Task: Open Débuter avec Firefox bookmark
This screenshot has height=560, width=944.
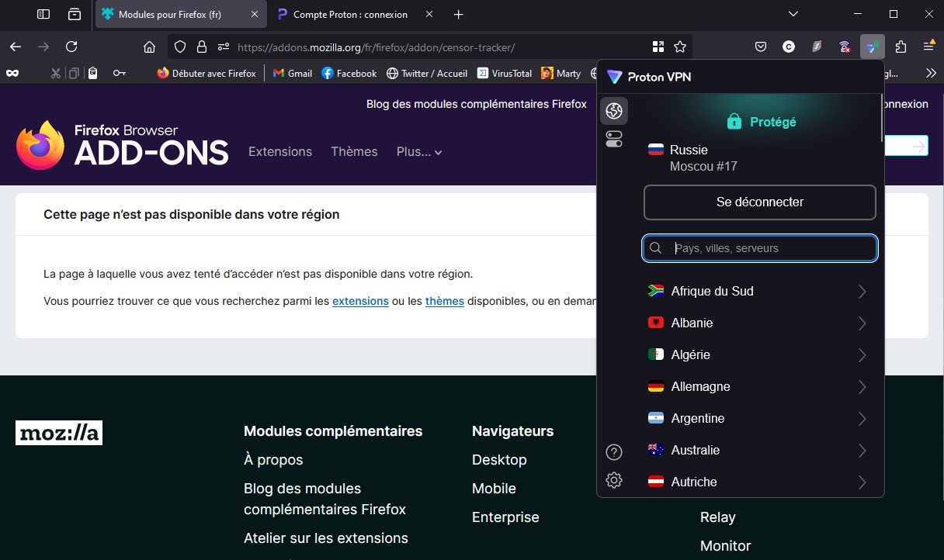Action: pos(206,73)
